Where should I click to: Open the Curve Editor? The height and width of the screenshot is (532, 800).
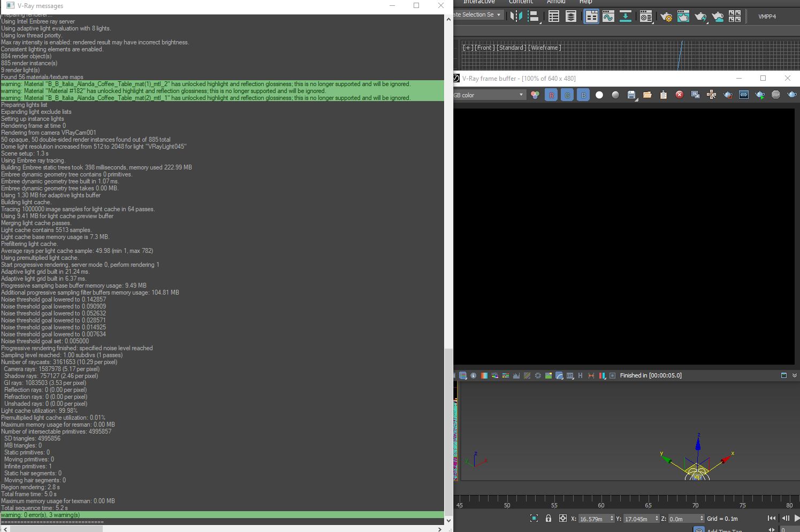[608, 17]
